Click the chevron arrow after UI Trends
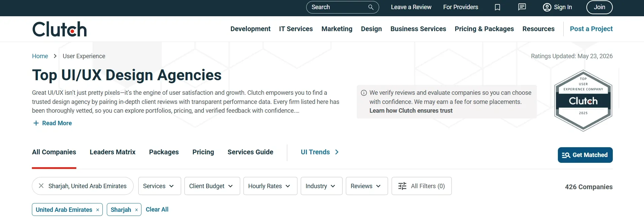Viewport: 644px width, 221px height. (337, 152)
